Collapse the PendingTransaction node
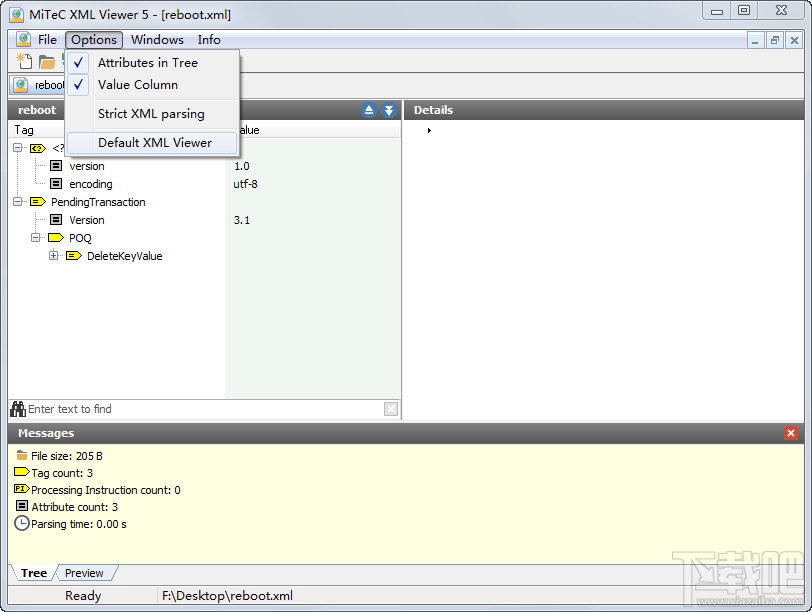 click(16, 202)
